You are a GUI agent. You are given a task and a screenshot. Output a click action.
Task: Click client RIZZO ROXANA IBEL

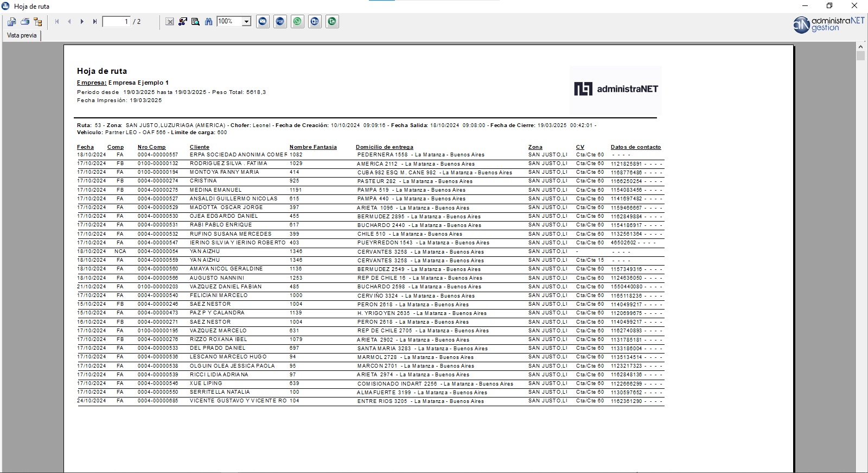[x=218, y=339]
